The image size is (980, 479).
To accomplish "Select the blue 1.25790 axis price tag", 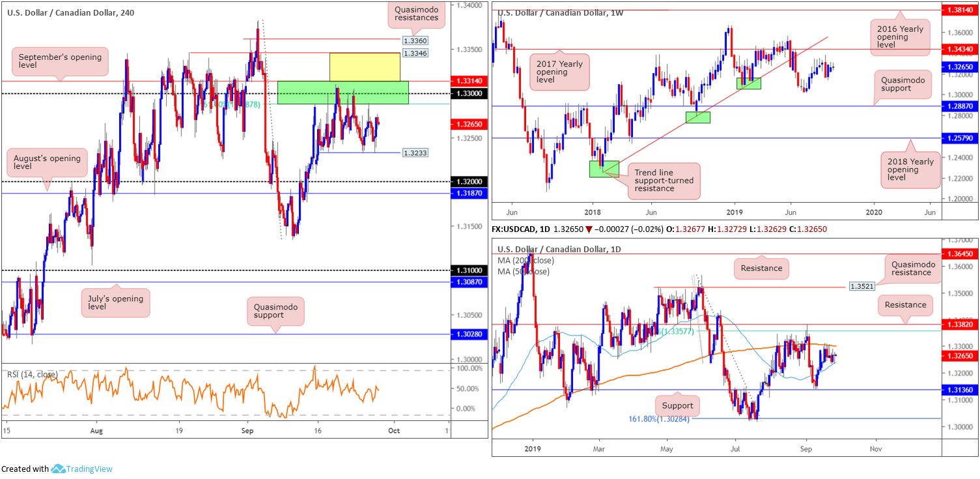I will click(960, 138).
